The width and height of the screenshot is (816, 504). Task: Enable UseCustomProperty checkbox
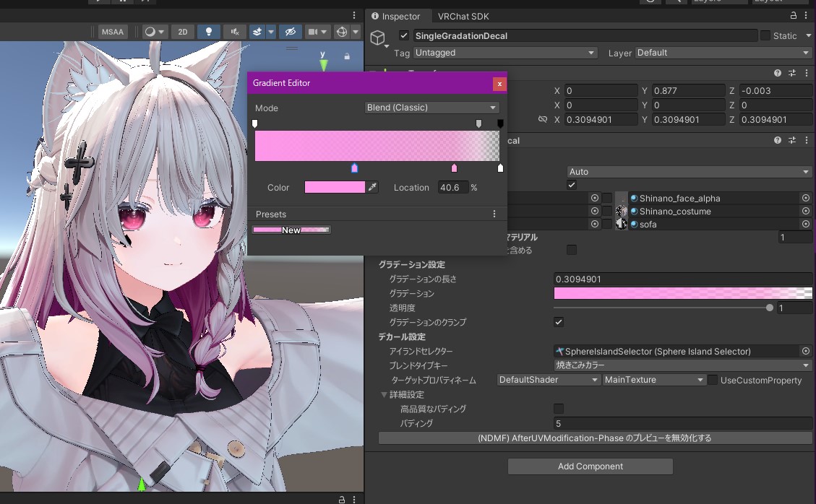click(x=713, y=380)
